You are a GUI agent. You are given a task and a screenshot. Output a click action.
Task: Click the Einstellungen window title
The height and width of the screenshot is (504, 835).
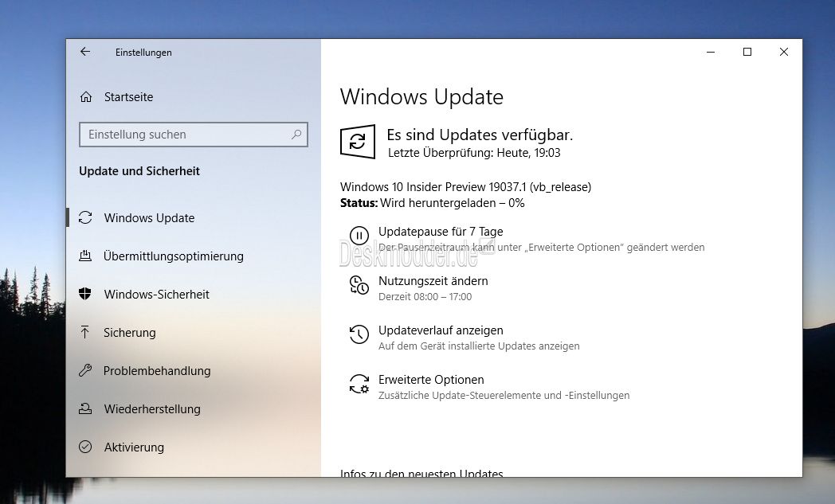(143, 53)
